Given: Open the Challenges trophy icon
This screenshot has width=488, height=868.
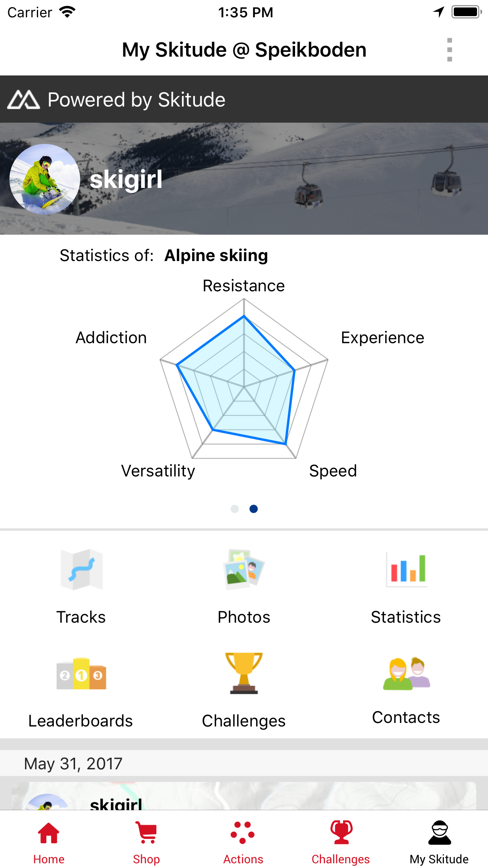Looking at the screenshot, I should point(244,673).
